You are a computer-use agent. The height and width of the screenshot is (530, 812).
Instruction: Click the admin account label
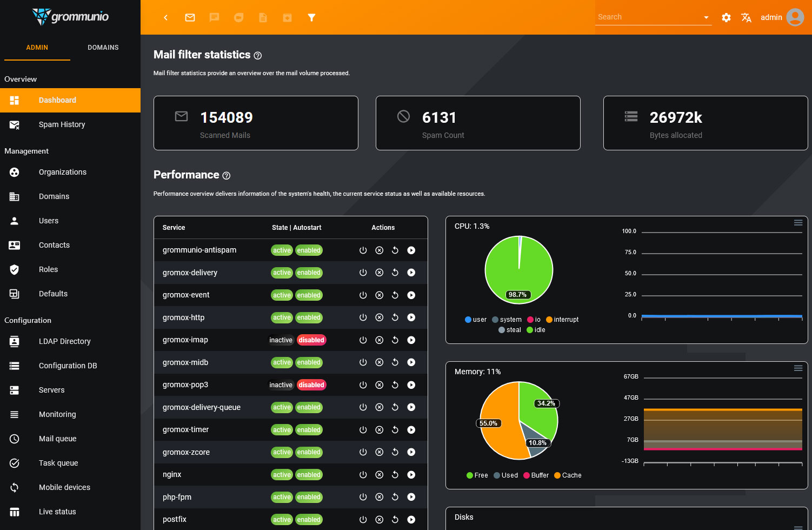(x=771, y=17)
